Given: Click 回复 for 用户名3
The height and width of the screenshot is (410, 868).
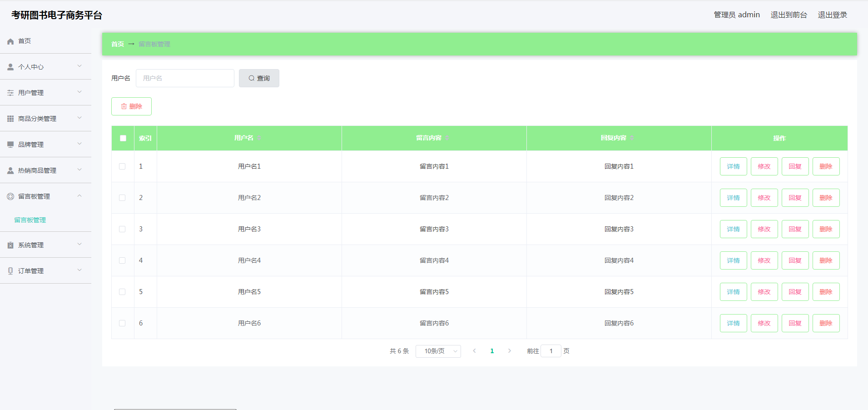Looking at the screenshot, I should 795,229.
